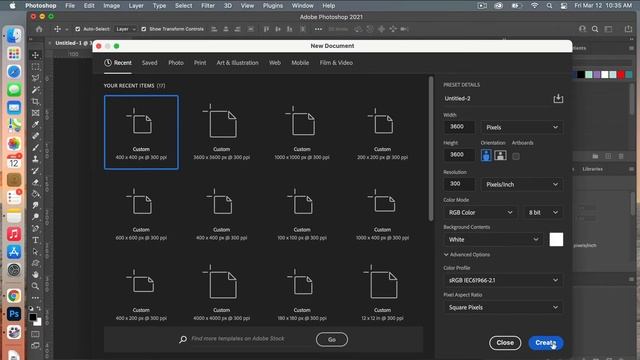Open the sRGB Color Profile dropdown
Viewport: 640px width, 360px height.
click(503, 280)
